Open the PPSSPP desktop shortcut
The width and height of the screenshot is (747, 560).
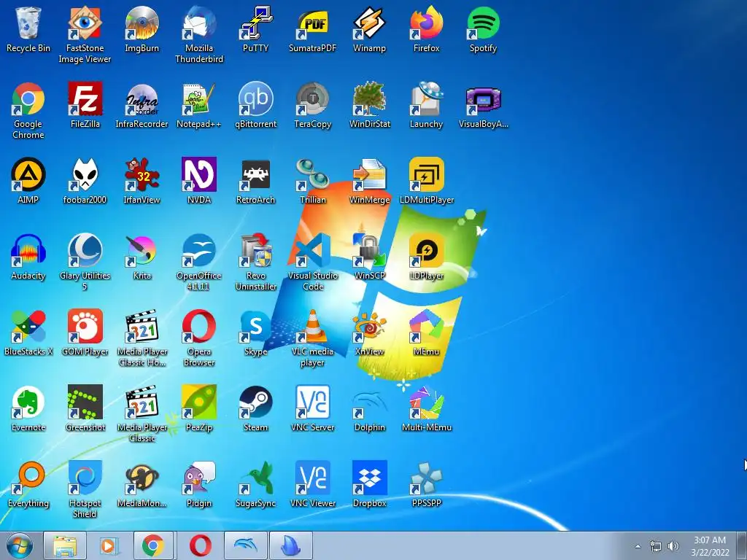click(426, 478)
